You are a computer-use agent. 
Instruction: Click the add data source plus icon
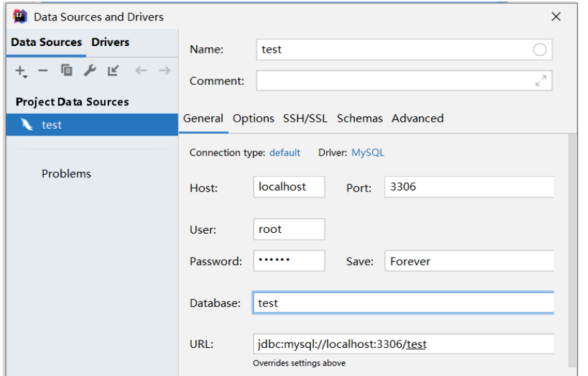coord(21,71)
